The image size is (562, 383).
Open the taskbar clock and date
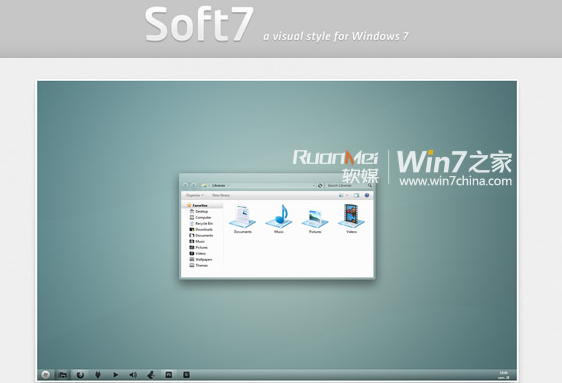tap(504, 375)
